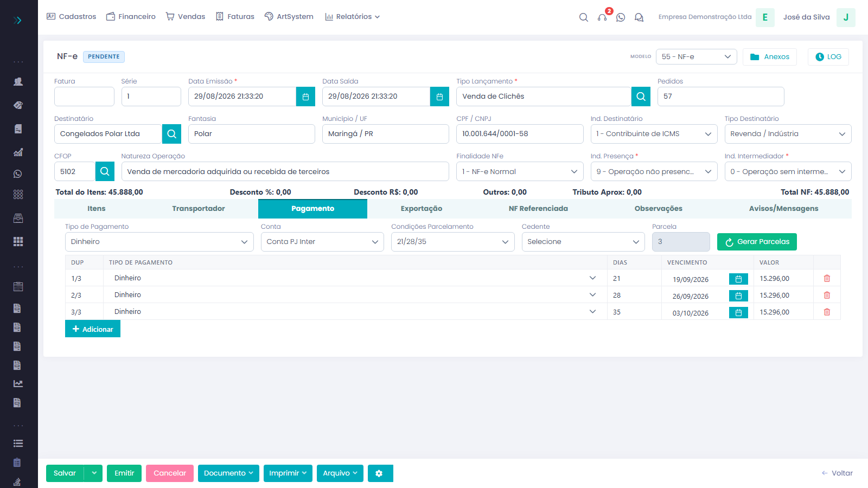Switch to Exportação tab
Viewport: 868px width, 488px height.
tap(422, 209)
